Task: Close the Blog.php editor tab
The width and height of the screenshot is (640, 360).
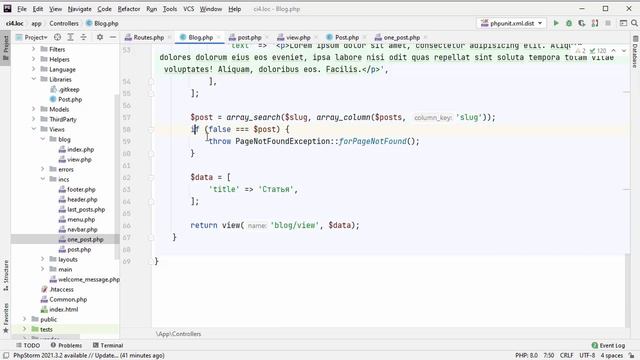Action: [219, 38]
